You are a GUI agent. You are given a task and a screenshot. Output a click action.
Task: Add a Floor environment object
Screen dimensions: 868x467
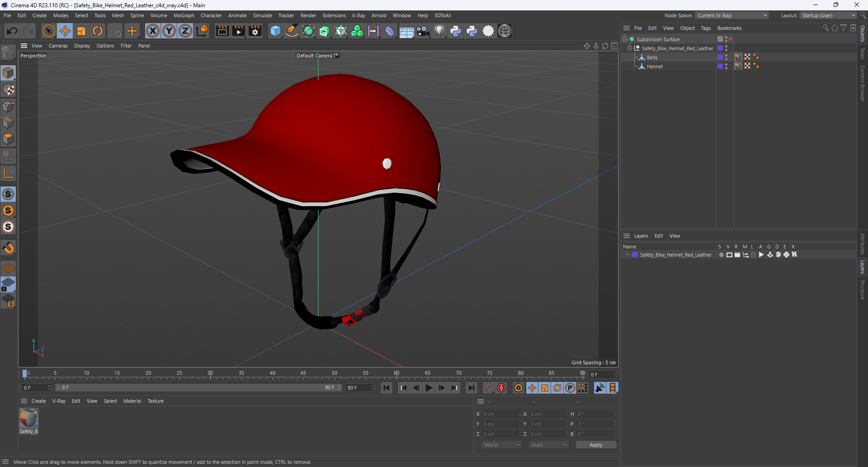click(x=406, y=31)
